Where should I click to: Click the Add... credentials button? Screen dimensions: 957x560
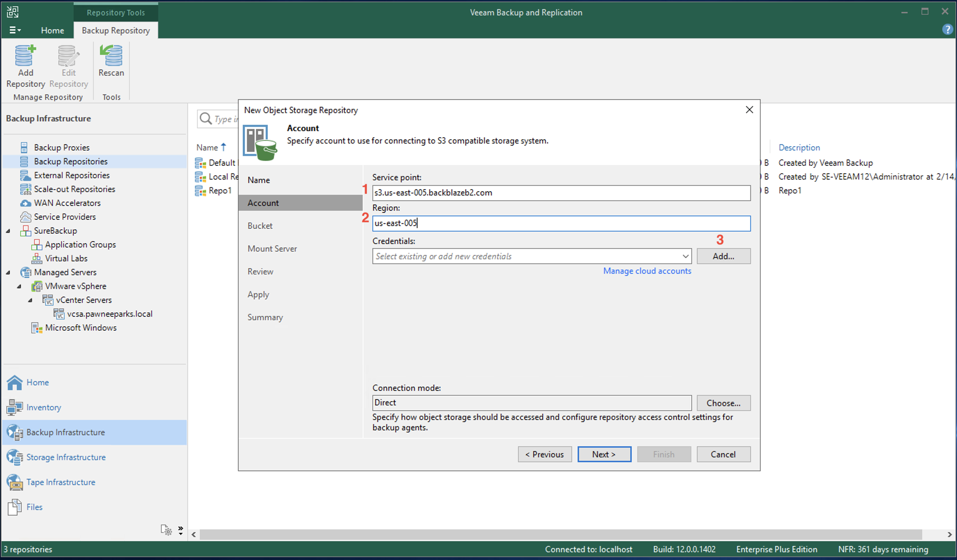pyautogui.click(x=723, y=256)
